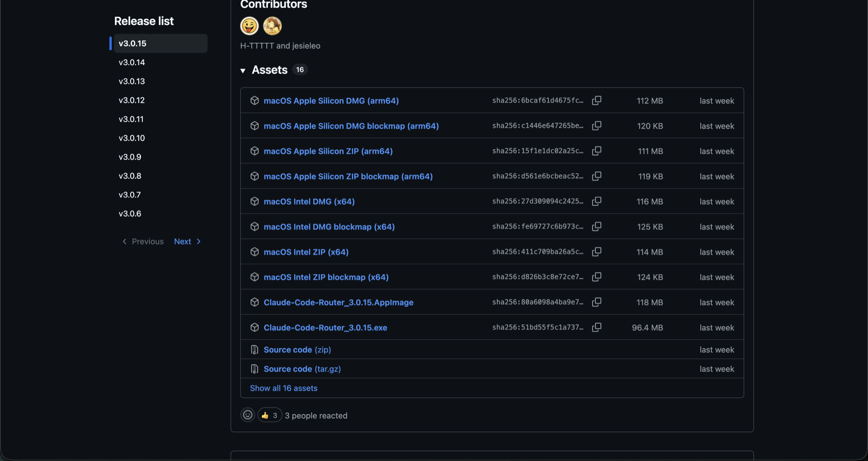This screenshot has width=868, height=461.
Task: Select release v3.0.7 in Release list
Action: 130,195
